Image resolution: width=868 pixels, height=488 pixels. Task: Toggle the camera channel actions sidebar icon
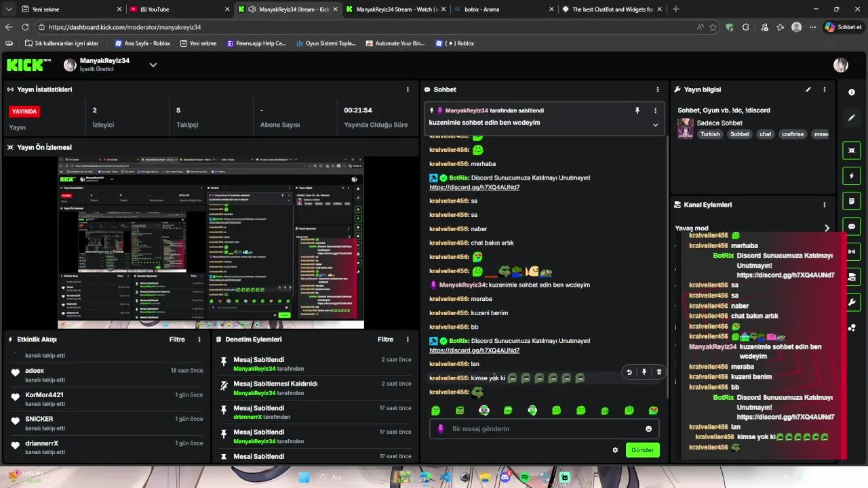[852, 277]
